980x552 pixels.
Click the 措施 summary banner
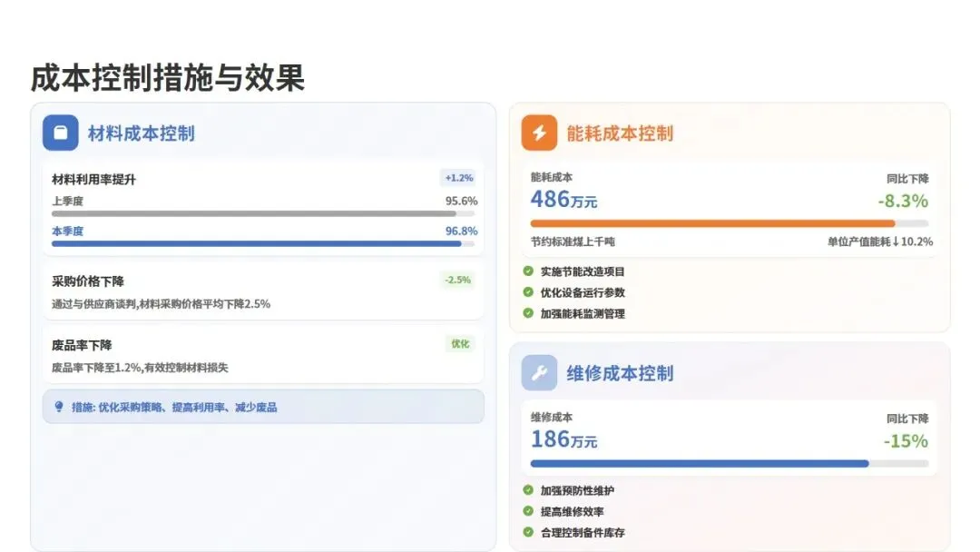click(x=263, y=407)
